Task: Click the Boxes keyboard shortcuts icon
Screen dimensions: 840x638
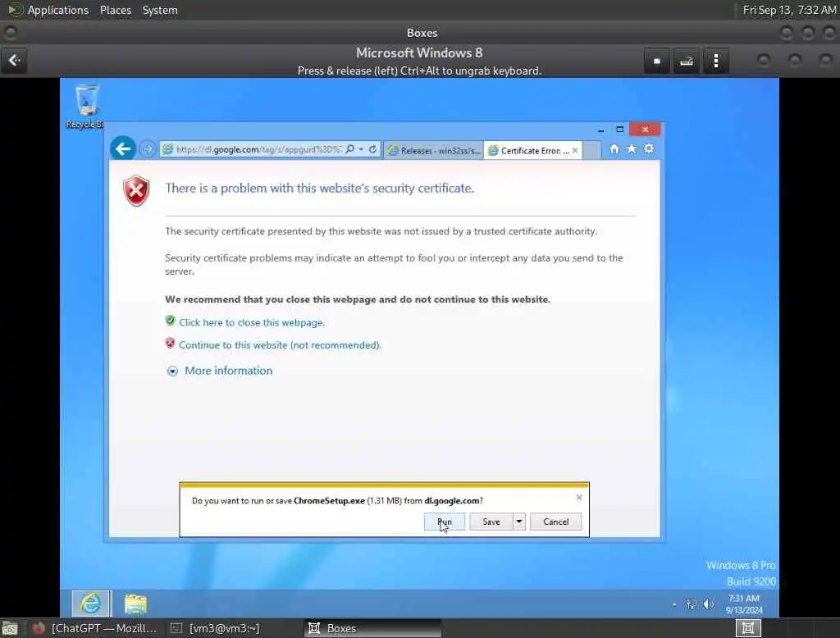Action: coord(687,61)
